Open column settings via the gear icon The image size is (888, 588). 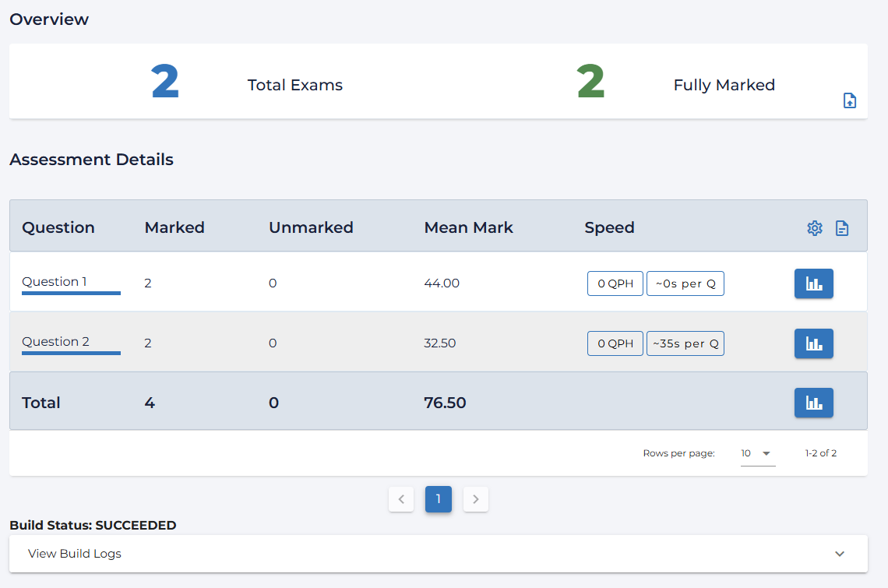pyautogui.click(x=815, y=227)
